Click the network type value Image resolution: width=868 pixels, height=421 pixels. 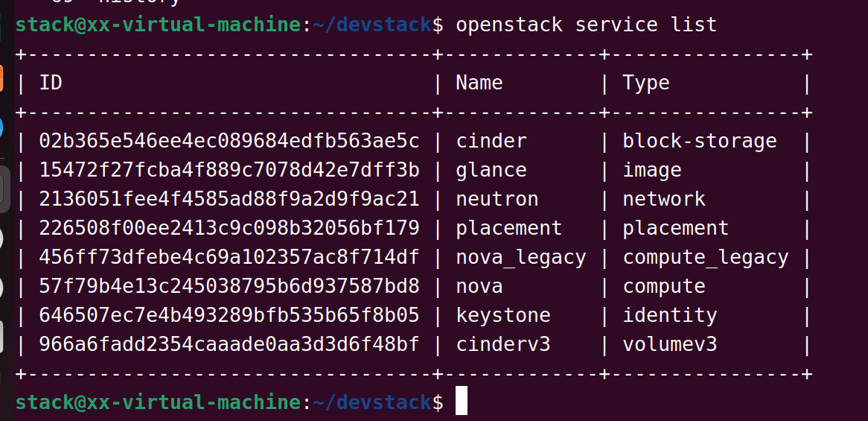click(663, 199)
